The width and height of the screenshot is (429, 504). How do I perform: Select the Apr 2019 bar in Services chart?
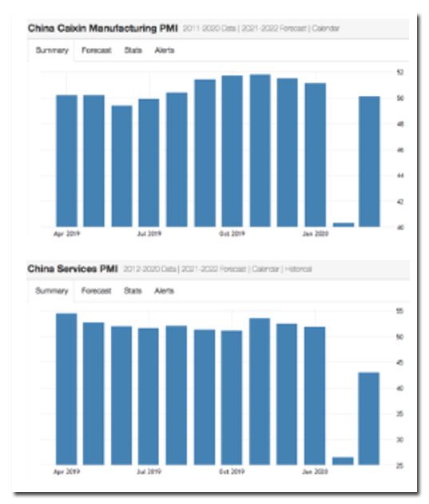pos(66,389)
